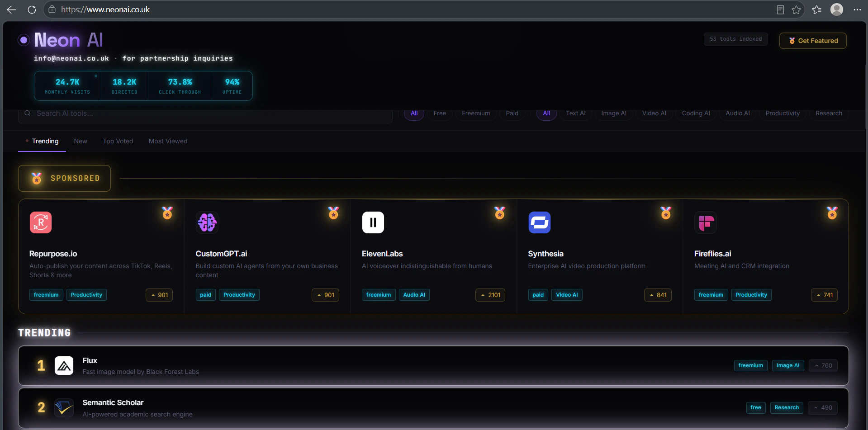Viewport: 868px width, 430px height.
Task: Open the browser settings and more menu
Action: [857, 9]
